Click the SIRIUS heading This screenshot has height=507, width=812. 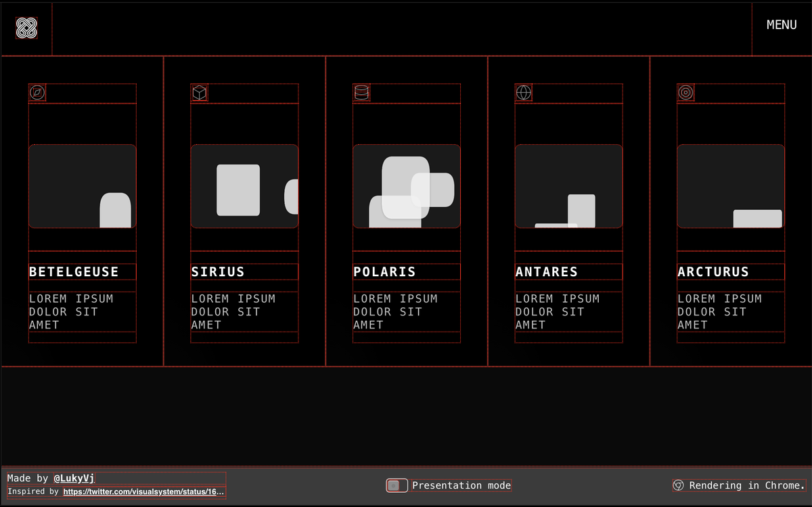click(218, 272)
